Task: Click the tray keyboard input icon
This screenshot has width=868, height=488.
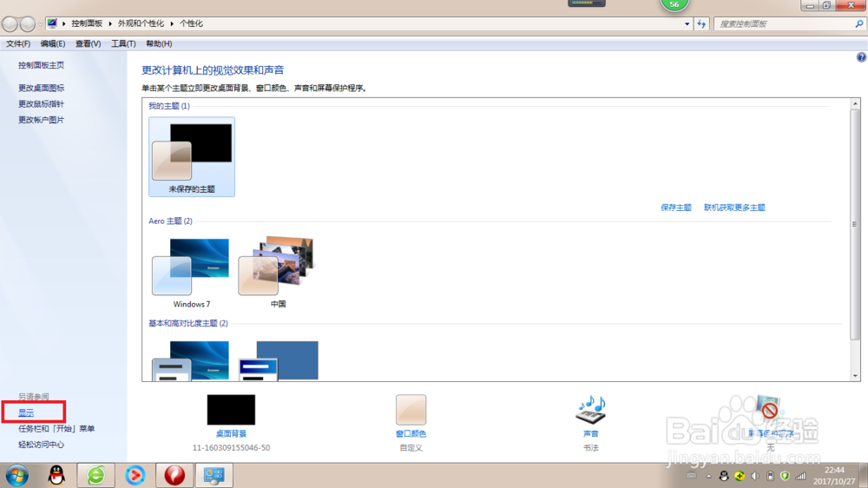Action: click(692, 475)
